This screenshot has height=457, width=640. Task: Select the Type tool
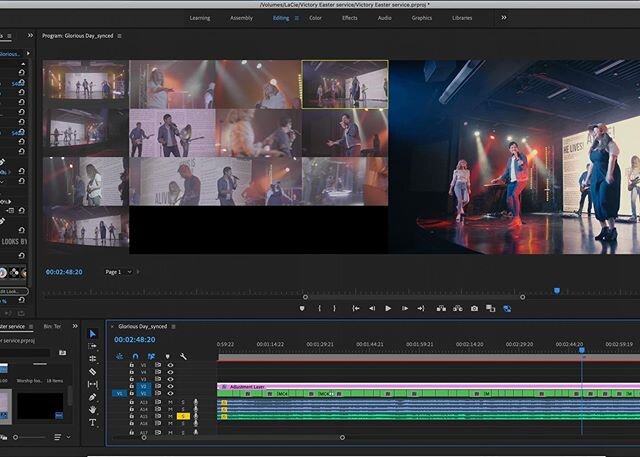(x=93, y=423)
